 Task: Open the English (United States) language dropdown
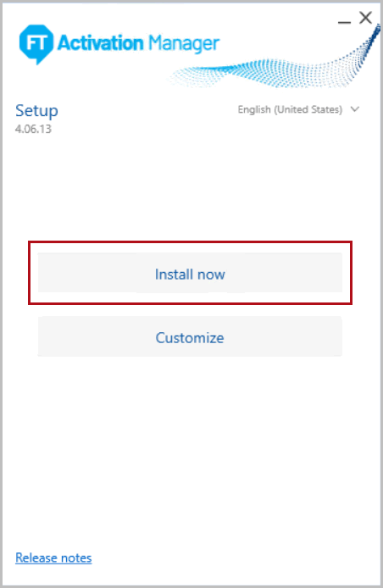(298, 109)
